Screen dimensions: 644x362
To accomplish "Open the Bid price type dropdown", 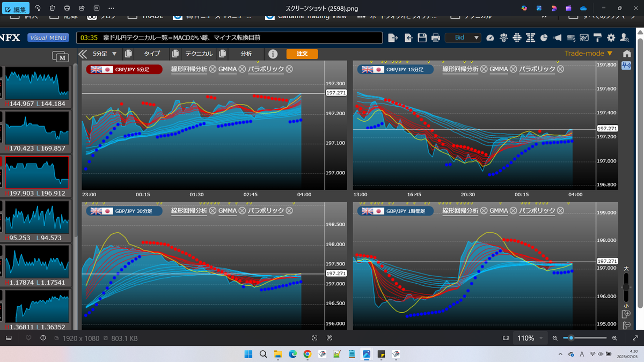I will [463, 38].
